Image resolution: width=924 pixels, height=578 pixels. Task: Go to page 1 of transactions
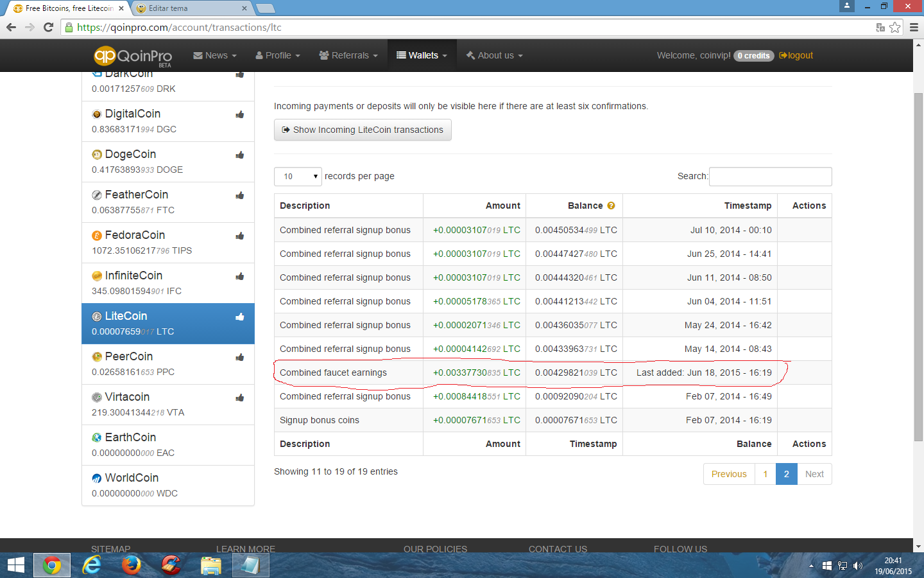coord(766,474)
